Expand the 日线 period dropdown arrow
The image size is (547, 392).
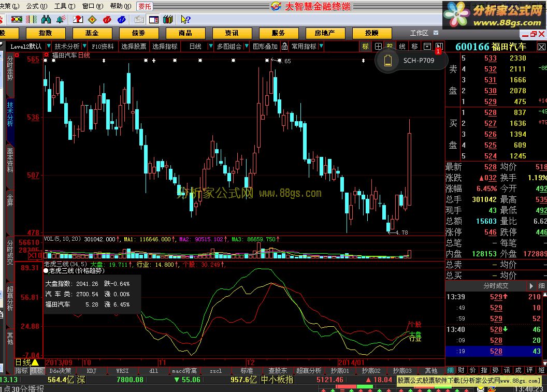tap(210, 46)
